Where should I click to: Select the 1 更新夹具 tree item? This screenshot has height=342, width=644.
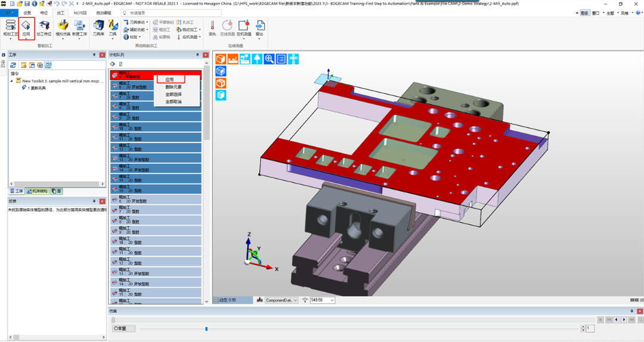[x=34, y=88]
